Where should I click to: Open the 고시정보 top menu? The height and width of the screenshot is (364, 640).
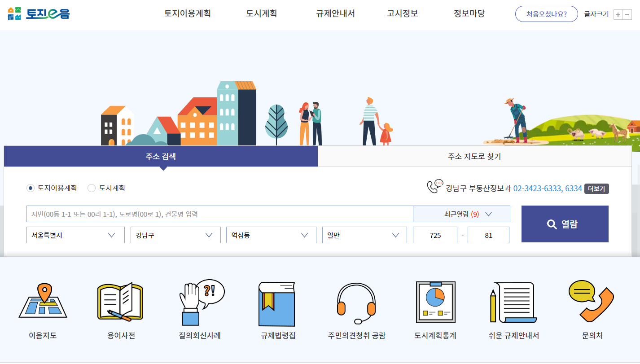point(403,14)
